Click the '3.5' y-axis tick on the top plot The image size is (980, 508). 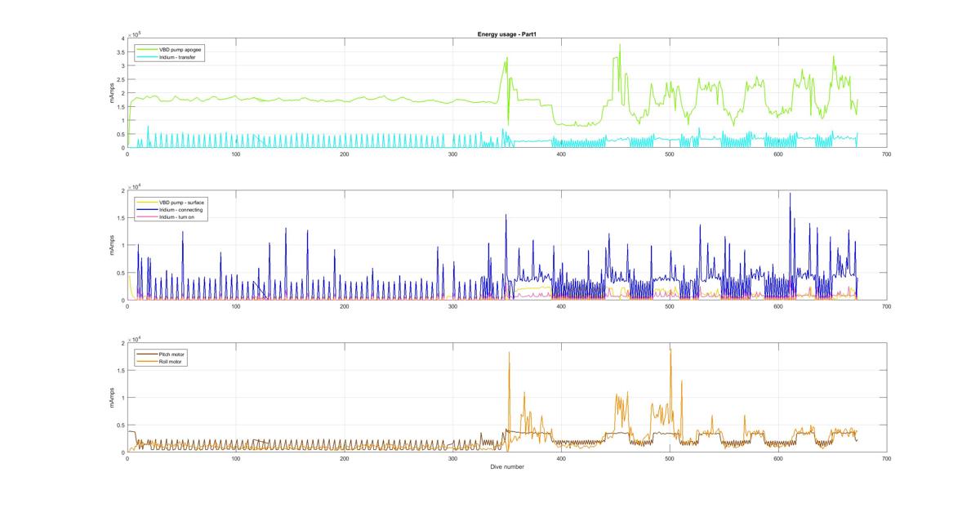120,52
